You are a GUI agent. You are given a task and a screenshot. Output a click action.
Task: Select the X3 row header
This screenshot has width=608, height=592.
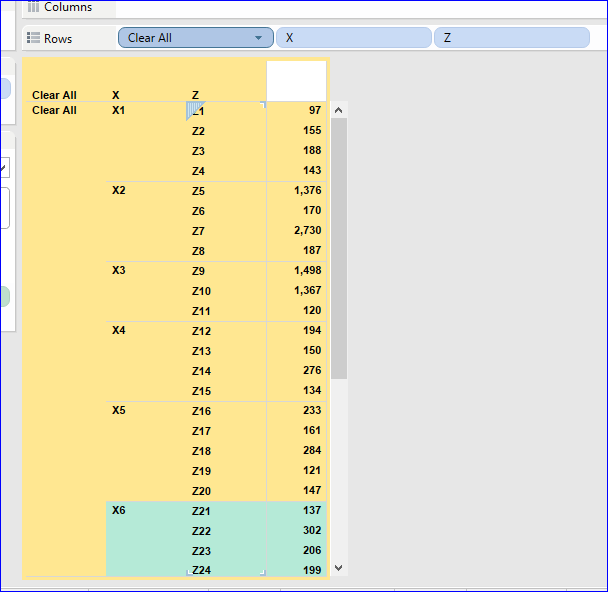coord(119,270)
